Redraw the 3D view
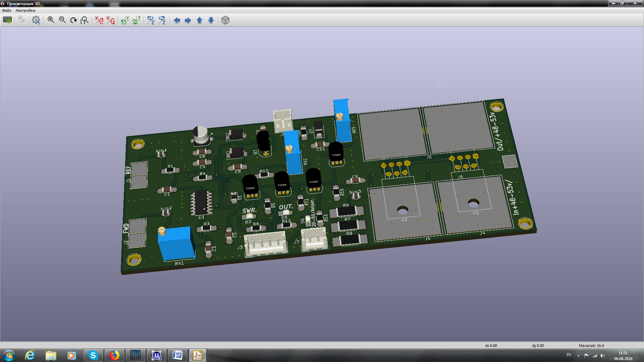Screen dimensions: 644x362 coord(73,20)
